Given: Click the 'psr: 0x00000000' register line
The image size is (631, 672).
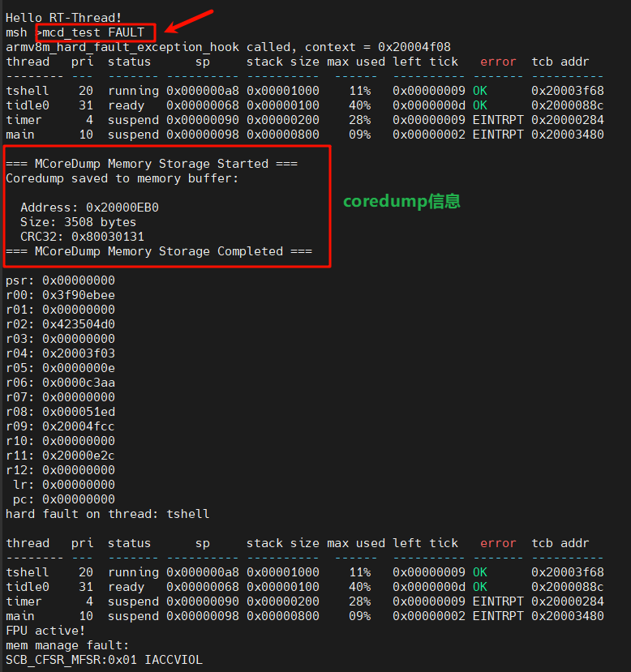Looking at the screenshot, I should (x=61, y=280).
